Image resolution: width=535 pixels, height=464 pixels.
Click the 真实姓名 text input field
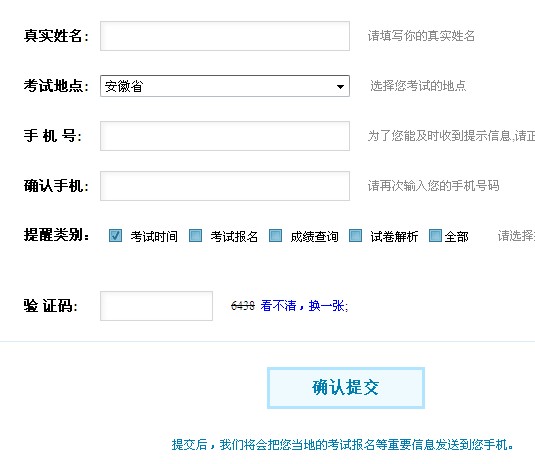tap(225, 36)
